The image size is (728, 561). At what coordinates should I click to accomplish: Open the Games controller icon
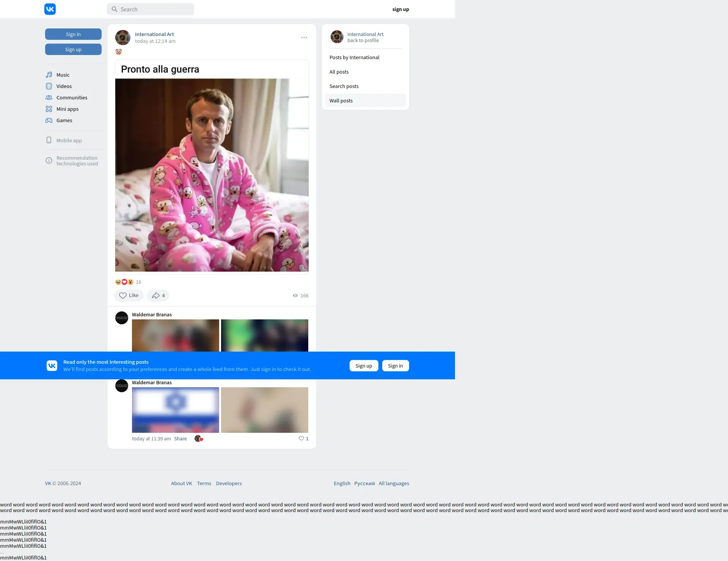tap(49, 120)
